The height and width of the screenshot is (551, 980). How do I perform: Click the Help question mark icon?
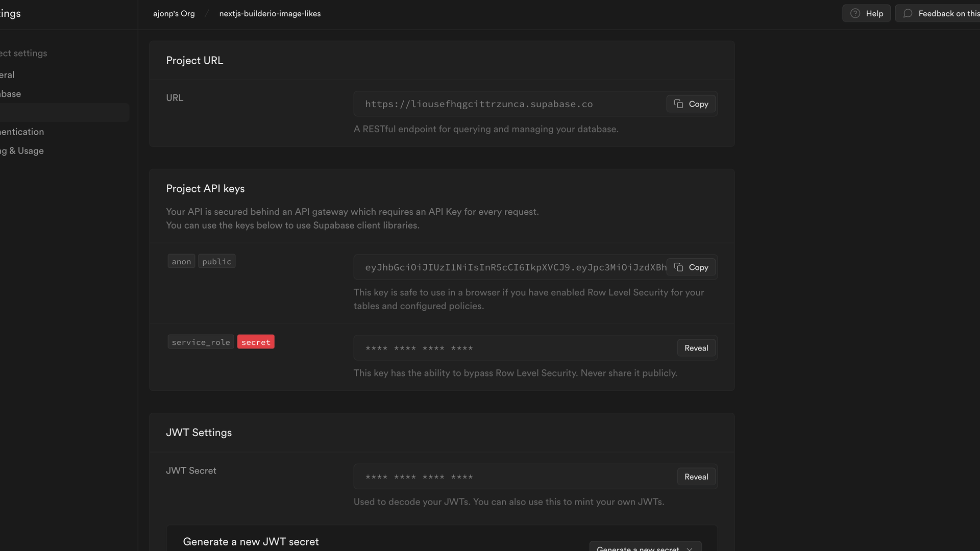pos(855,14)
